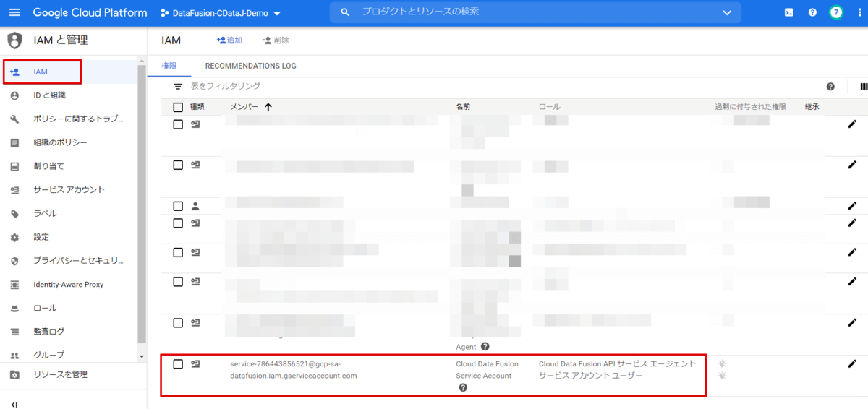
Task: Switch to RECOMMENDATIONS LOG tab
Action: click(250, 66)
